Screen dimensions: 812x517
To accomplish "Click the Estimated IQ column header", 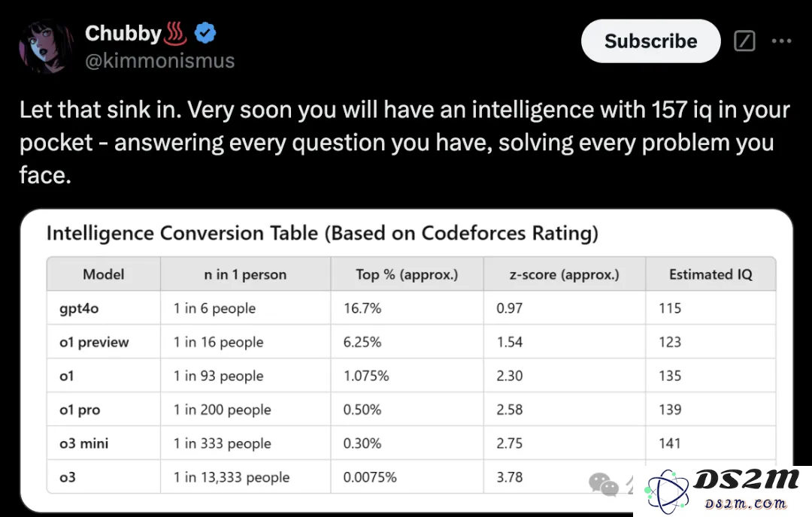I will (710, 274).
